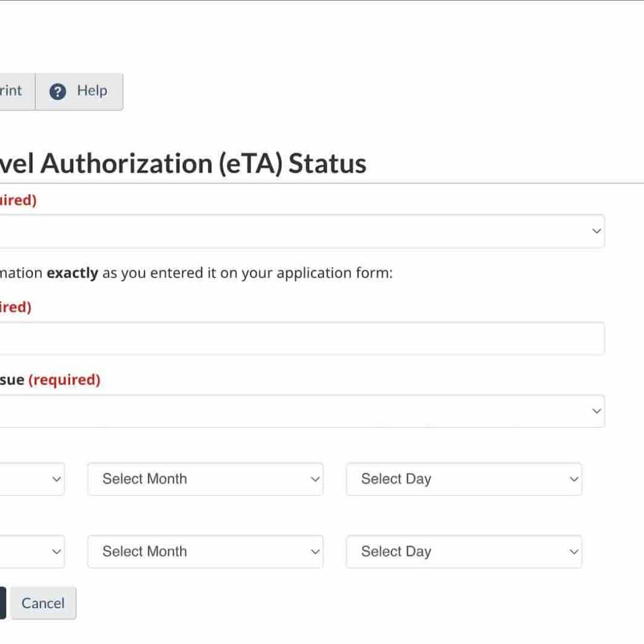Viewport: 644px width, 644px height.
Task: Click the upper Select Month chevron arrow
Action: (x=315, y=479)
